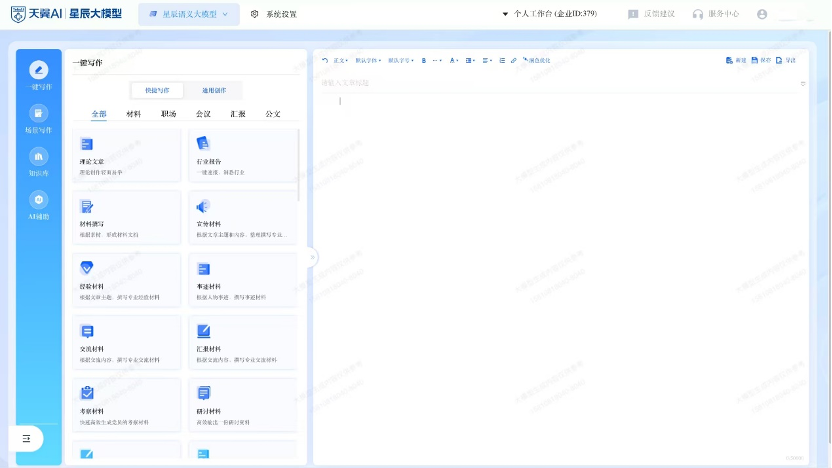This screenshot has width=832, height=468.
Task: Select the 职场 category tab
Action: tap(167, 114)
